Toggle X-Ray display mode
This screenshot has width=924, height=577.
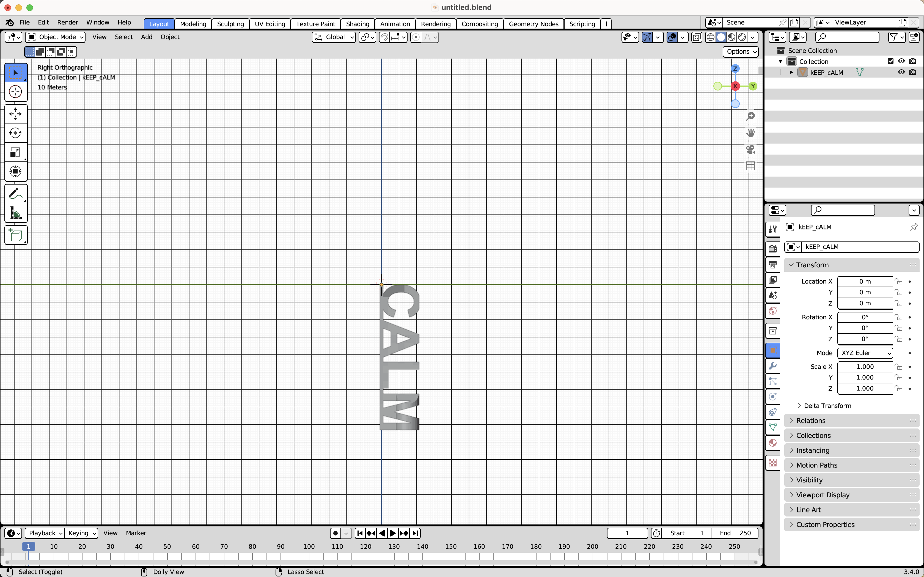(697, 37)
